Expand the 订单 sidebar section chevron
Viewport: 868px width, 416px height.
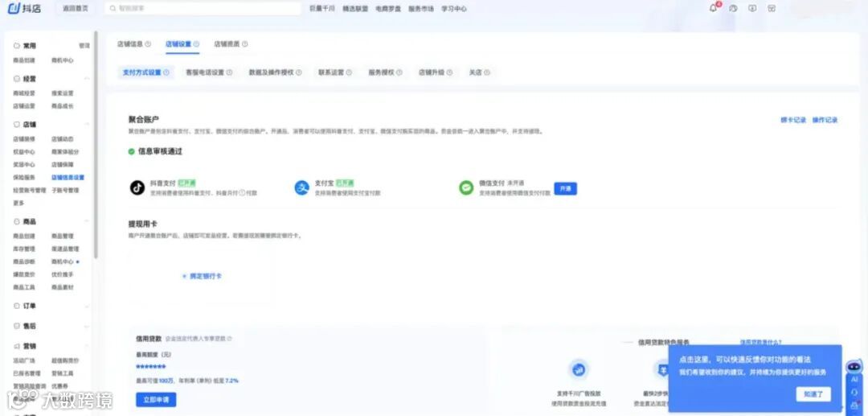coord(87,306)
